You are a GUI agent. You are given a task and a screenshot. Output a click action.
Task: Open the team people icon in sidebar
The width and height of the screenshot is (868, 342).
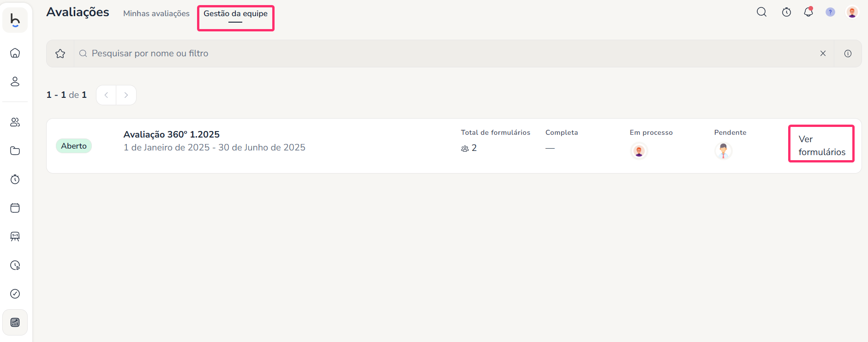coord(15,122)
